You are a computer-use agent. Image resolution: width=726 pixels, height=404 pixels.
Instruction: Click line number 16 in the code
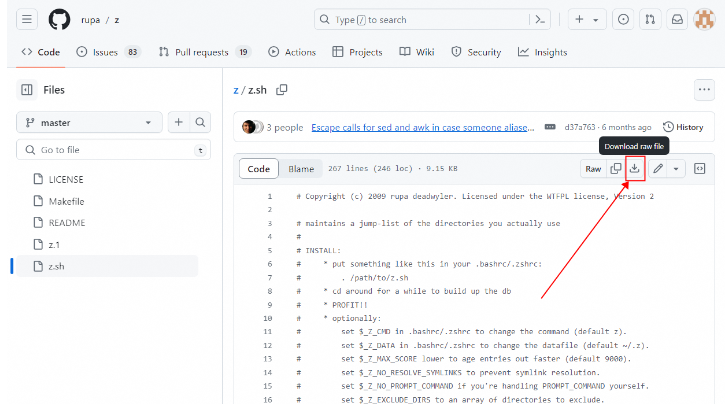click(x=268, y=399)
